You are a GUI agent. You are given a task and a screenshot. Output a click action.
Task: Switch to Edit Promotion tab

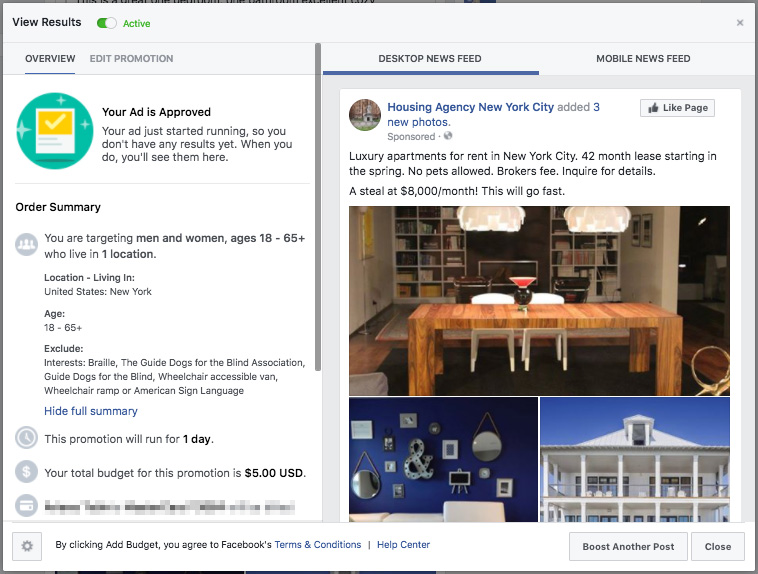[131, 59]
